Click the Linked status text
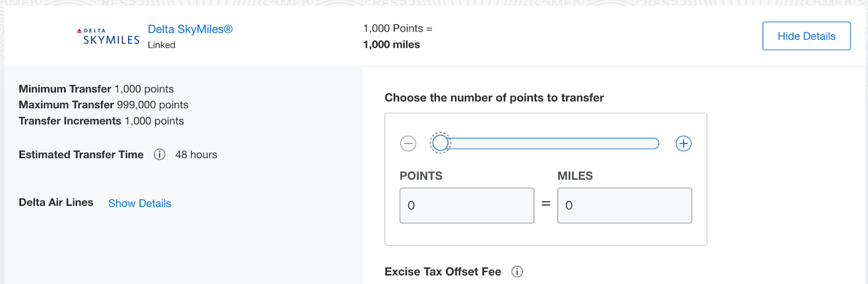Viewport: 868px width, 284px height. click(x=162, y=45)
